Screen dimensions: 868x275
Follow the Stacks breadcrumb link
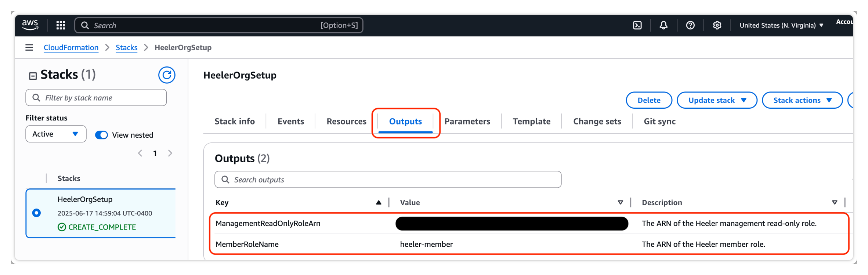tap(126, 47)
